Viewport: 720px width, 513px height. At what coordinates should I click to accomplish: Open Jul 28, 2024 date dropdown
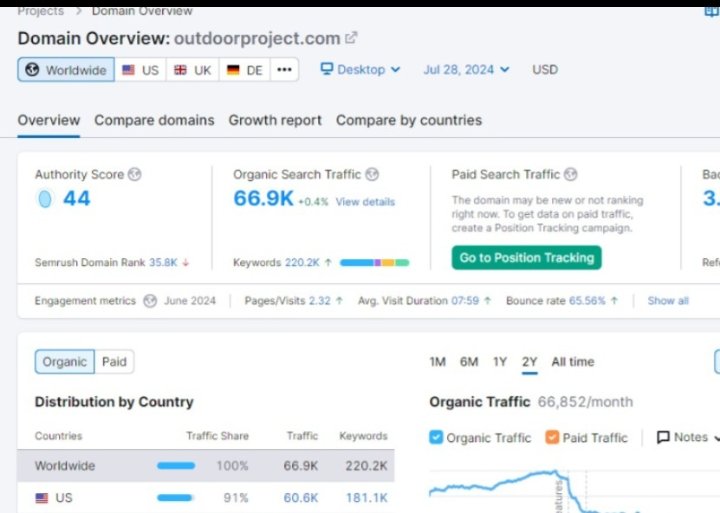466,69
